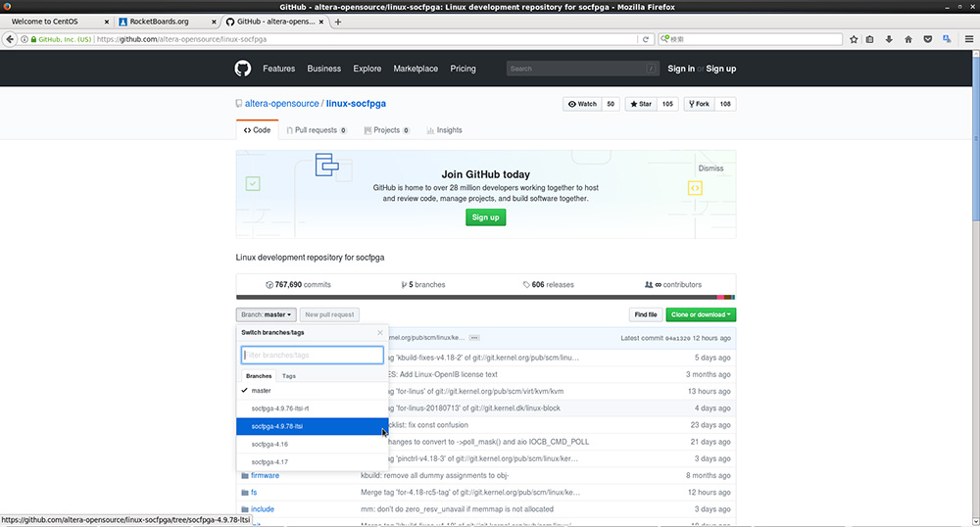
Task: Close the GitHub browser tab
Action: coord(321,22)
